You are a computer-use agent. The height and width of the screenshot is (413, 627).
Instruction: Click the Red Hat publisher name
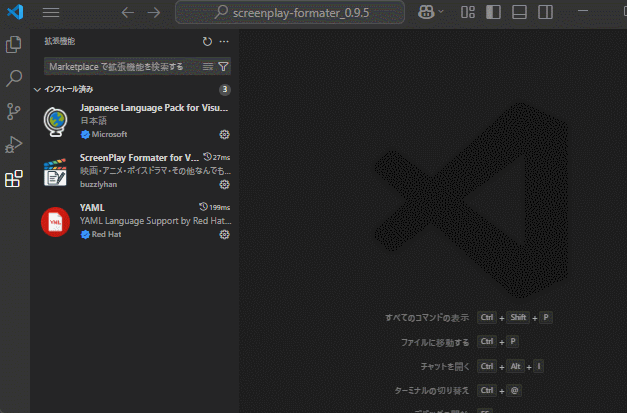point(106,234)
